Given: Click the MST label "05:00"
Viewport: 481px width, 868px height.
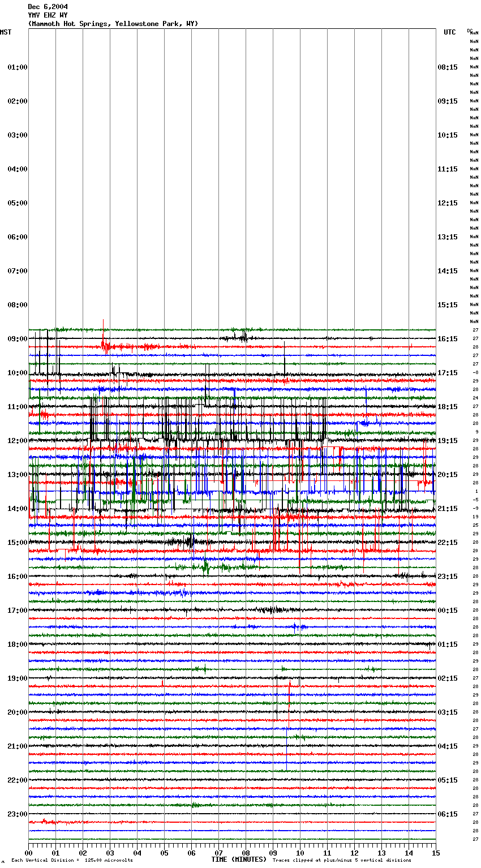Looking at the screenshot, I should 18,203.
